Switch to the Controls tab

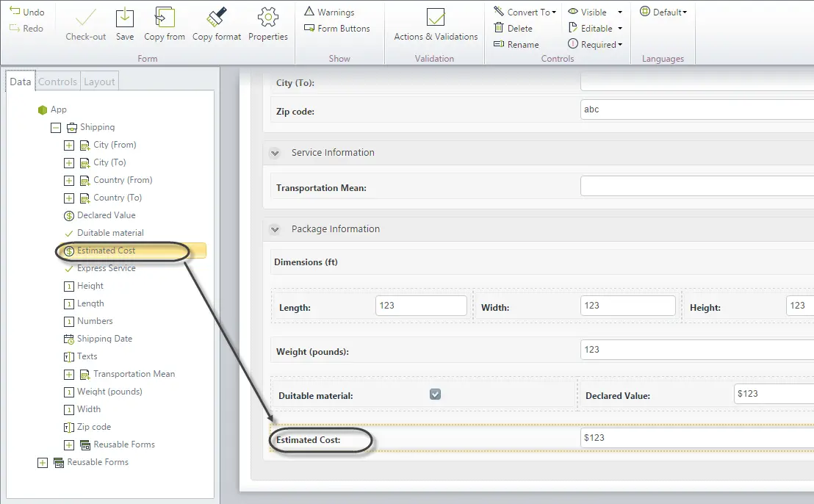click(x=57, y=82)
